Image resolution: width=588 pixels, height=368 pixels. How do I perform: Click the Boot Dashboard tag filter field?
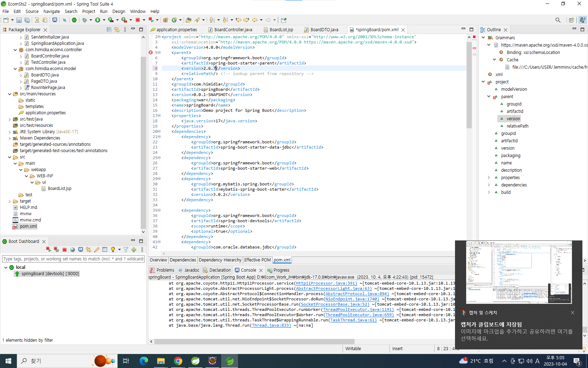73,259
